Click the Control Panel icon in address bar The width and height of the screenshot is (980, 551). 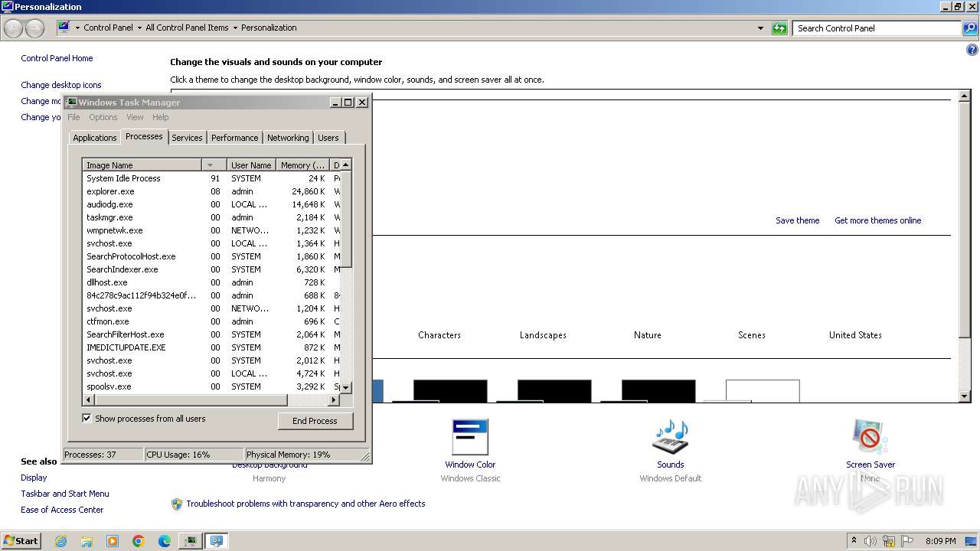[64, 28]
